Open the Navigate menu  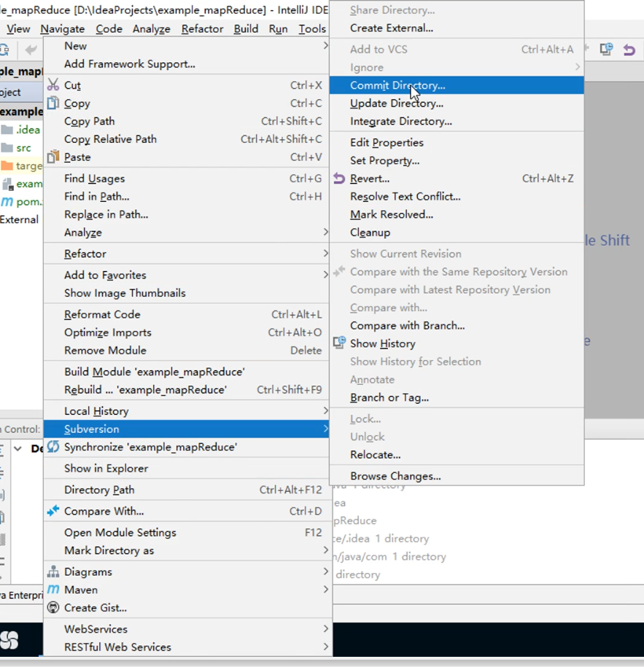63,29
